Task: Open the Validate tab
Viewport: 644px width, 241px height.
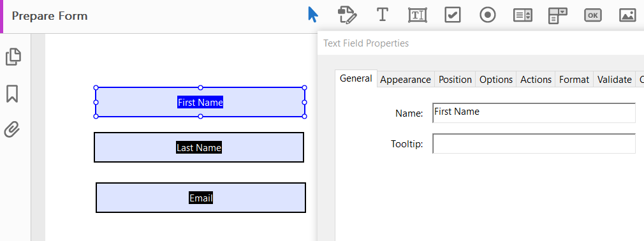Action: (x=615, y=79)
